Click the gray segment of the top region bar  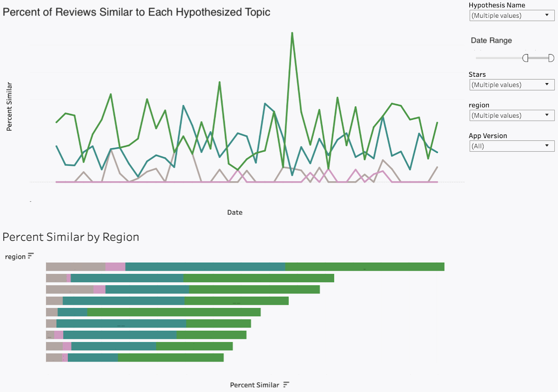(x=75, y=267)
